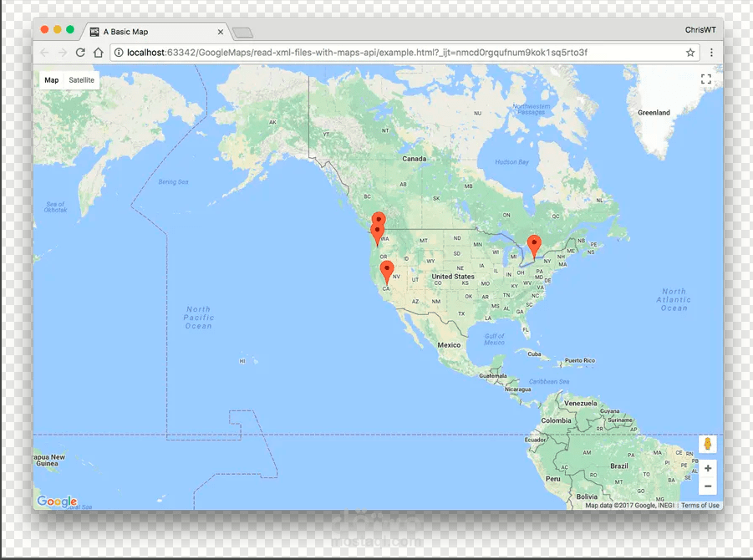The image size is (753, 560).
Task: Reload the page with the refresh icon
Action: coord(80,53)
